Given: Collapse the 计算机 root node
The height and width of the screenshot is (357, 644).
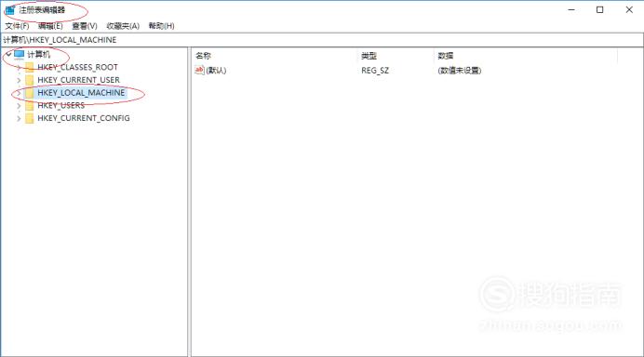Looking at the screenshot, I should (8, 54).
